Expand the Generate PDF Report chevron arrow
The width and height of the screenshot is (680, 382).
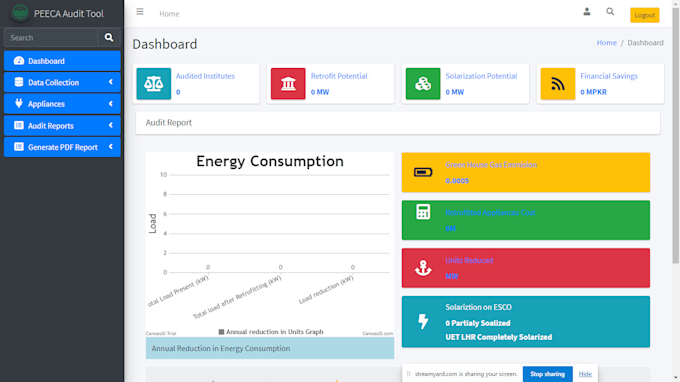pos(111,147)
